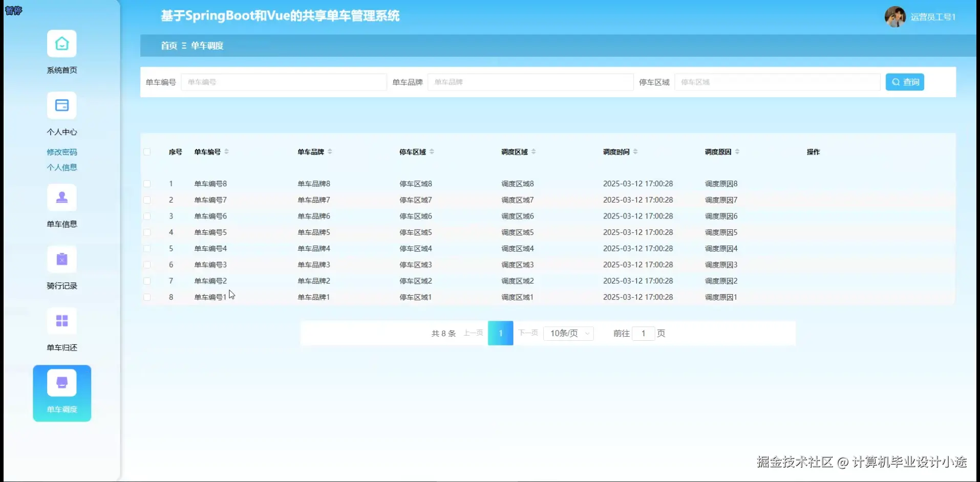Check the row for 单车编号1
The image size is (980, 482).
[x=147, y=297]
